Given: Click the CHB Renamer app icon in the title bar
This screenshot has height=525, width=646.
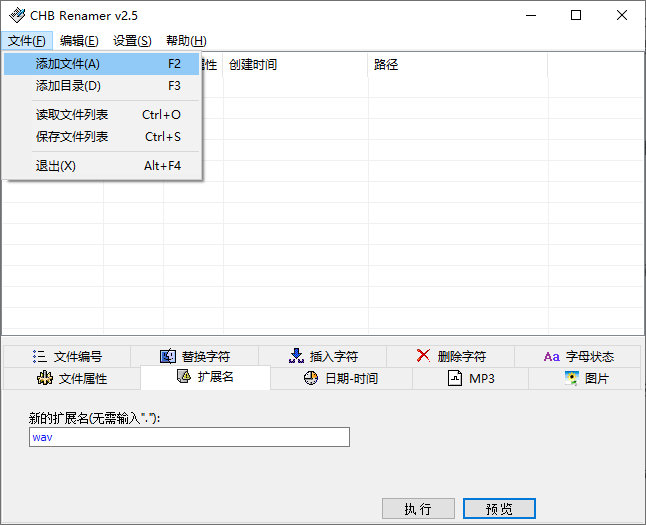Looking at the screenshot, I should coord(17,16).
